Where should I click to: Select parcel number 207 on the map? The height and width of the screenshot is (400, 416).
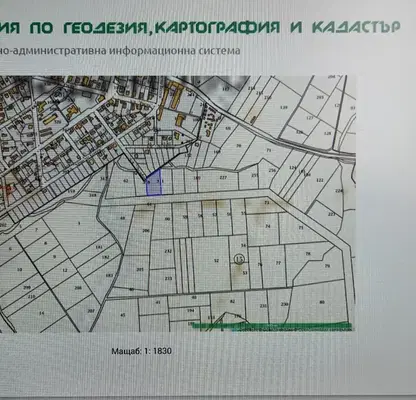pyautogui.click(x=90, y=311)
